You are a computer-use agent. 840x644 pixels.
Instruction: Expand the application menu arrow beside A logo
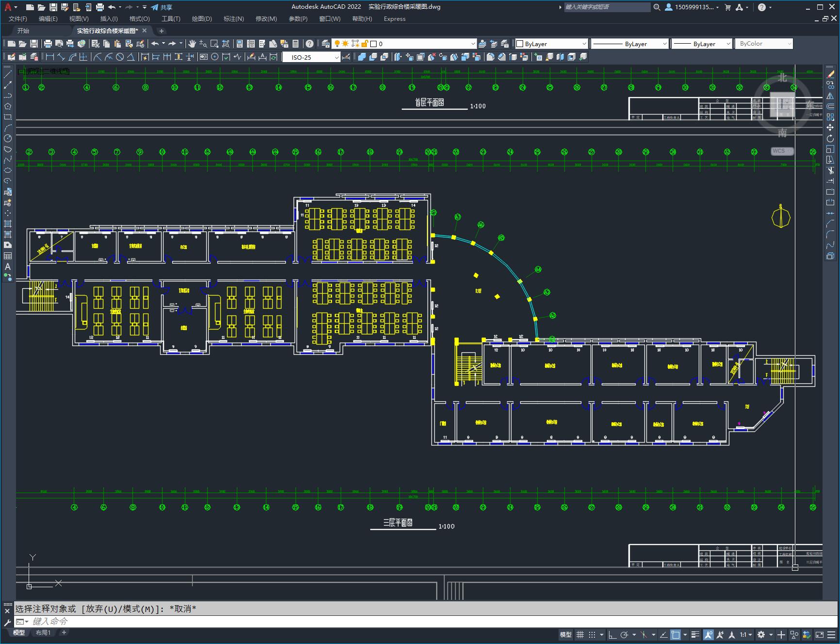(x=16, y=7)
